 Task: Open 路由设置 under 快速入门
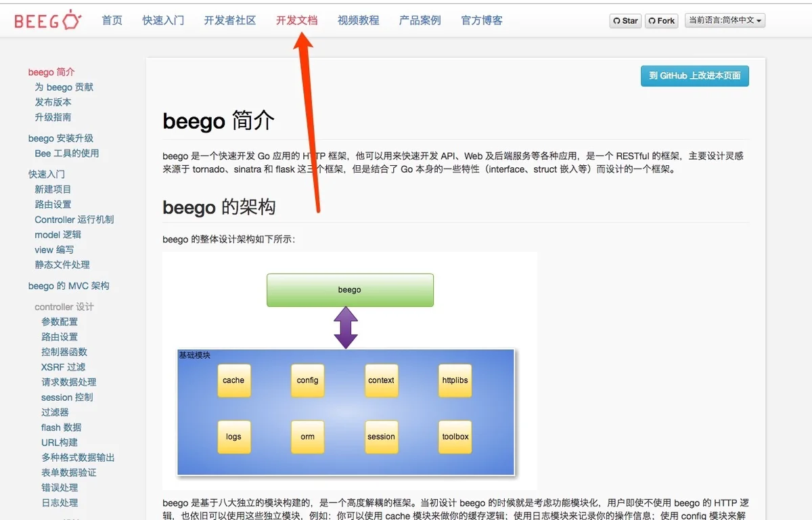(x=53, y=204)
